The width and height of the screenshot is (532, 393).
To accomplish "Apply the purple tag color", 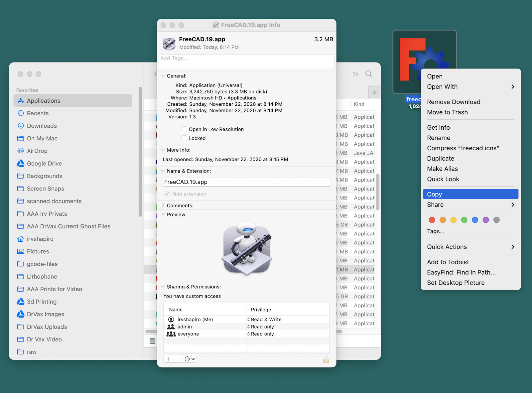I will pyautogui.click(x=486, y=220).
